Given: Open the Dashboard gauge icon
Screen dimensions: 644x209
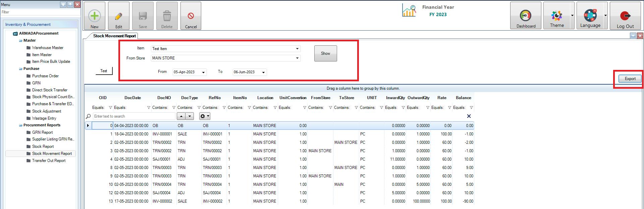Looking at the screenshot, I should click(525, 15).
